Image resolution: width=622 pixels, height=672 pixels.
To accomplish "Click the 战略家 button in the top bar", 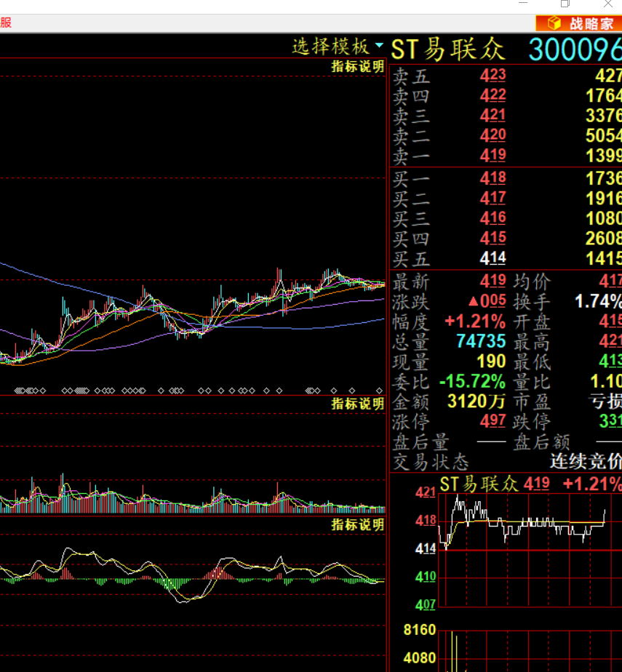I will [578, 23].
